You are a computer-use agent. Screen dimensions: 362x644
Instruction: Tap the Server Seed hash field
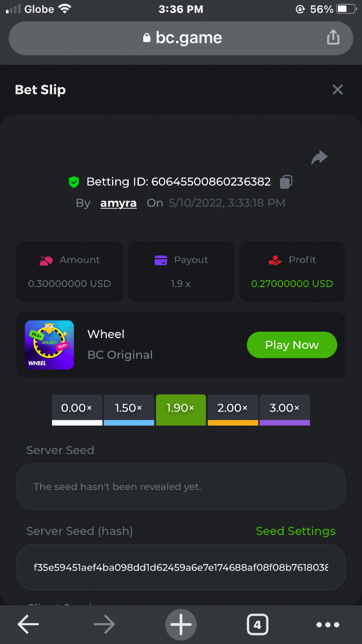pos(181,567)
